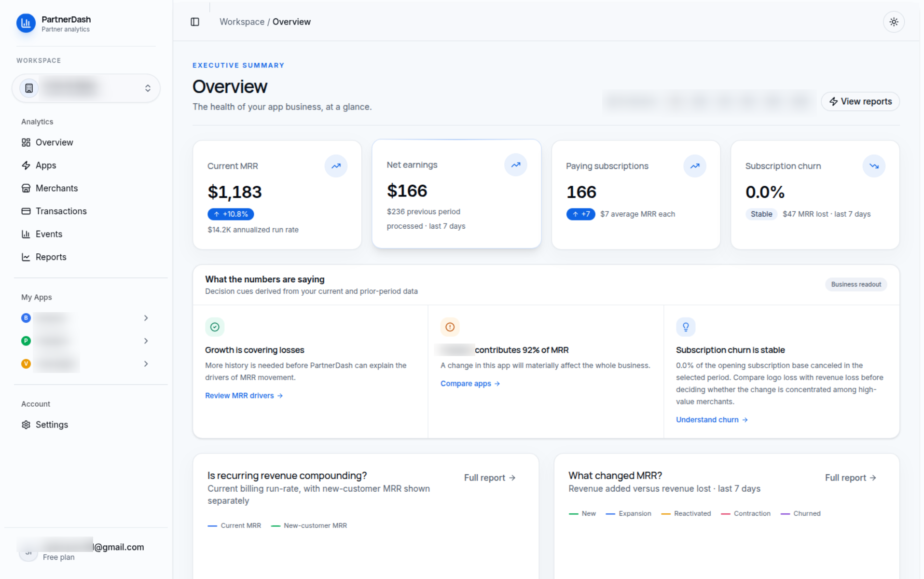Click the Business readout badge

tap(856, 285)
